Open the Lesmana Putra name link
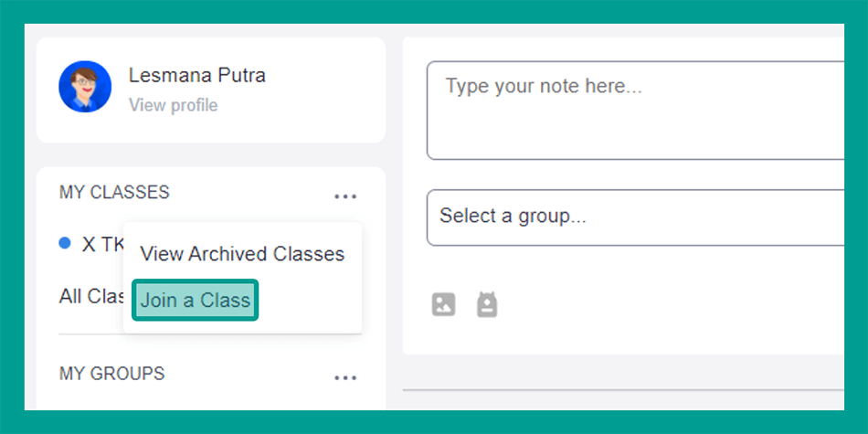868x434 pixels. pyautogui.click(x=197, y=75)
